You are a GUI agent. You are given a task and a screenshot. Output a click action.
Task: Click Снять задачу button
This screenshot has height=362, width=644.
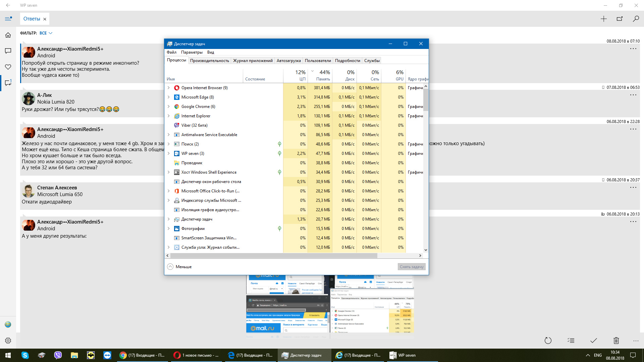click(412, 267)
